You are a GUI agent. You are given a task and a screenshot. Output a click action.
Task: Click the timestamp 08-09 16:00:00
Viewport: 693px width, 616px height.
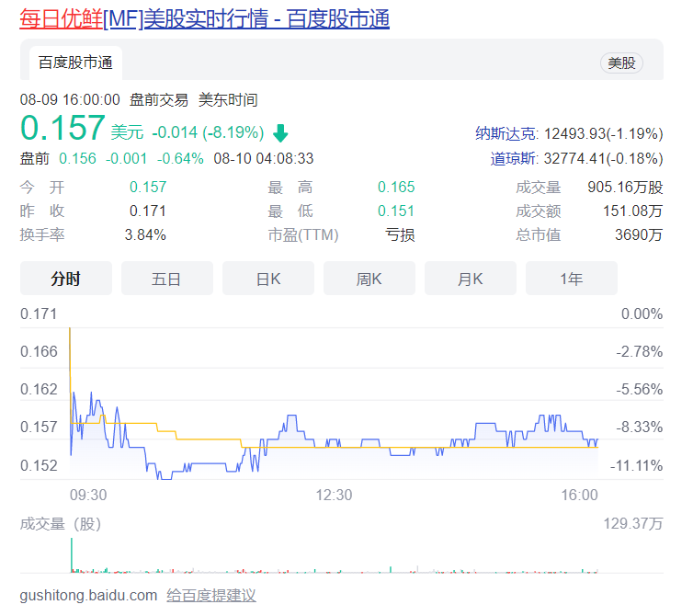pyautogui.click(x=70, y=99)
